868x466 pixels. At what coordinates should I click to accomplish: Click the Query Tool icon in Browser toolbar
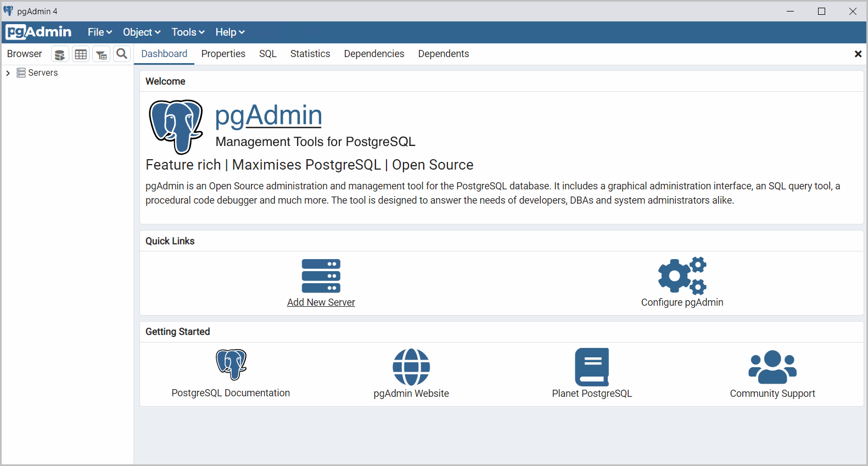60,54
